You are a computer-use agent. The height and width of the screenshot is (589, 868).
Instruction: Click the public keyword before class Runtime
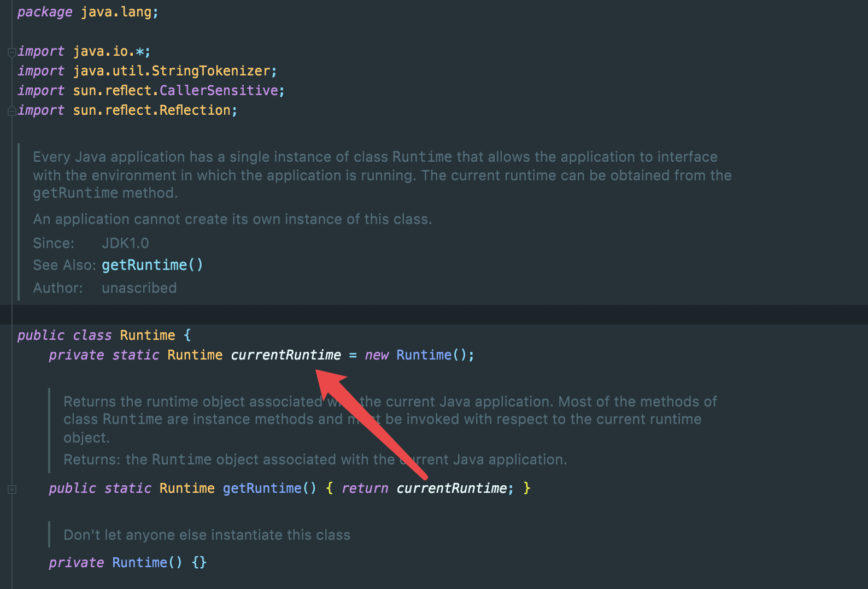click(x=41, y=335)
